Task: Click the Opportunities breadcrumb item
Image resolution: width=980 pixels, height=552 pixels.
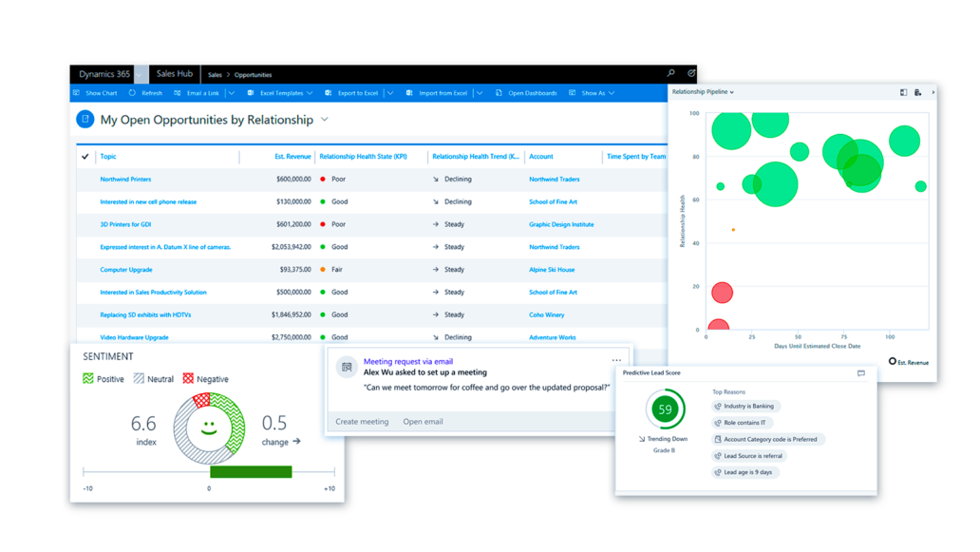Action: (254, 75)
